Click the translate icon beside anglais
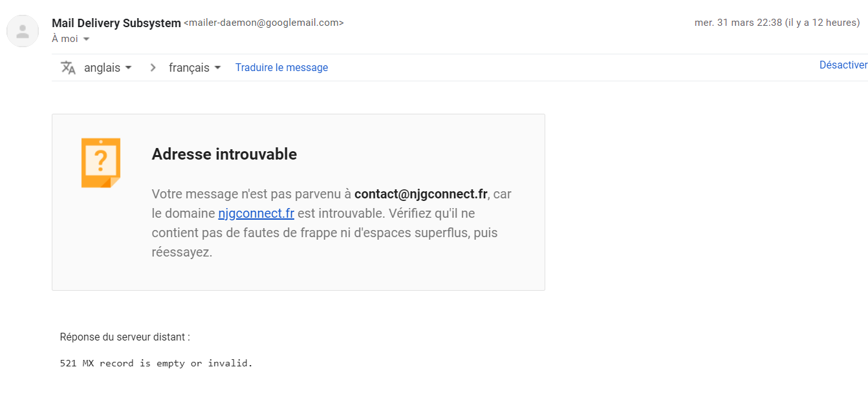The image size is (868, 420). click(68, 67)
